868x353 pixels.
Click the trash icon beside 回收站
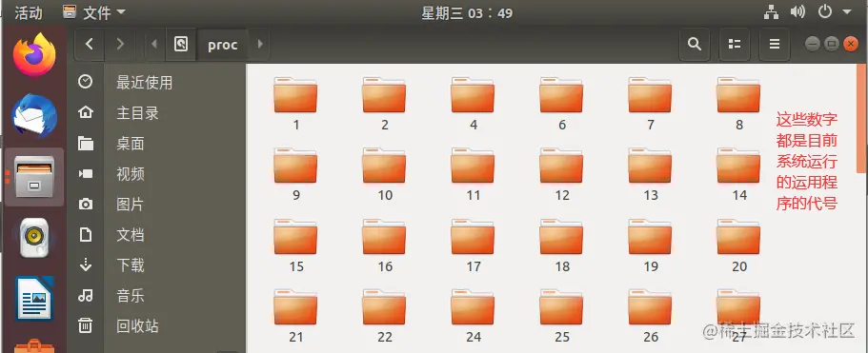click(85, 325)
